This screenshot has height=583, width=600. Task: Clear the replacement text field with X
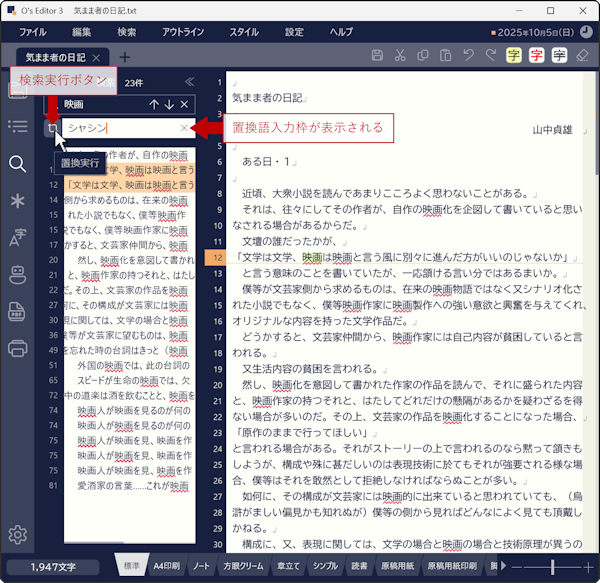[x=183, y=128]
